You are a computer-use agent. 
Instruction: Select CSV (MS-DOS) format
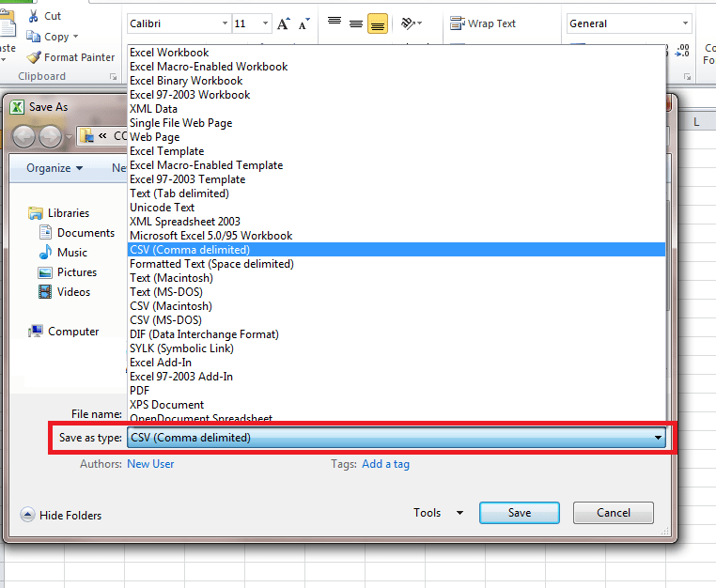396,320
